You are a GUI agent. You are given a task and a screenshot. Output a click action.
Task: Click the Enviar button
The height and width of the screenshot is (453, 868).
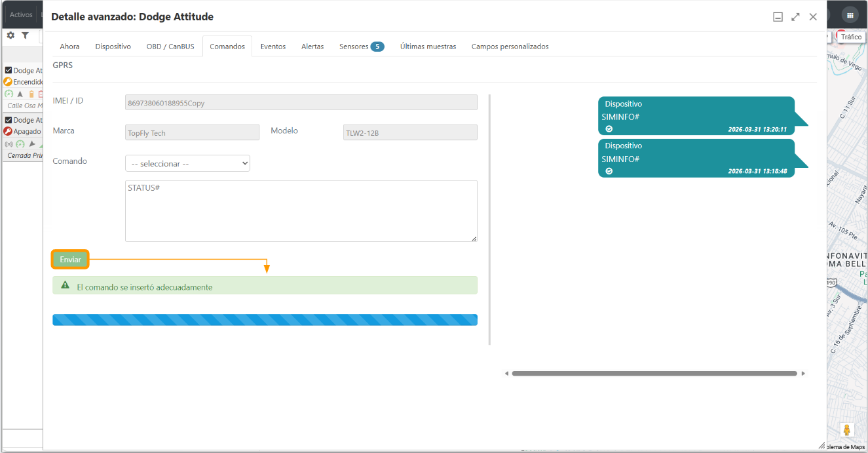point(70,260)
